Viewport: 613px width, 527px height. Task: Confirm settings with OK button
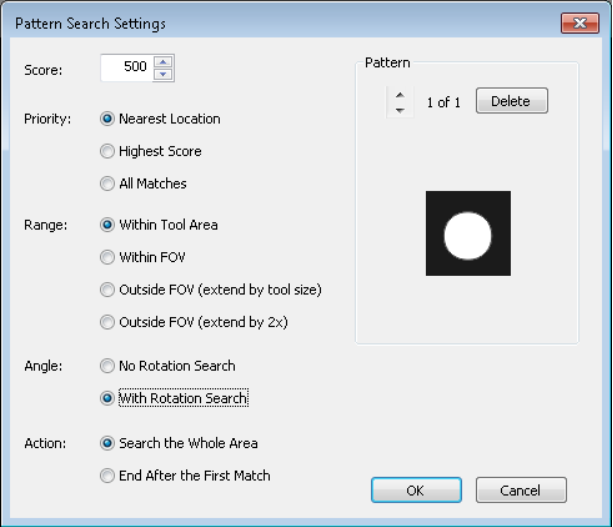(x=416, y=490)
